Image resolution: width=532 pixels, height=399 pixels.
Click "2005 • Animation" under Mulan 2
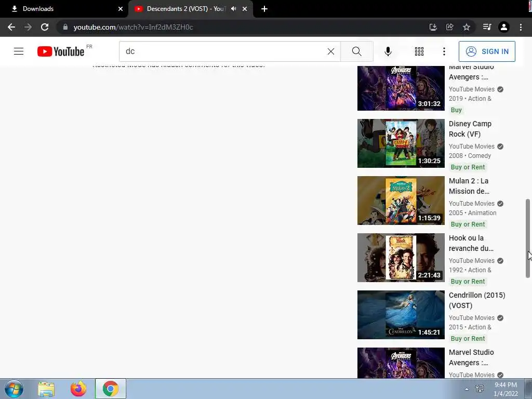[x=473, y=212]
